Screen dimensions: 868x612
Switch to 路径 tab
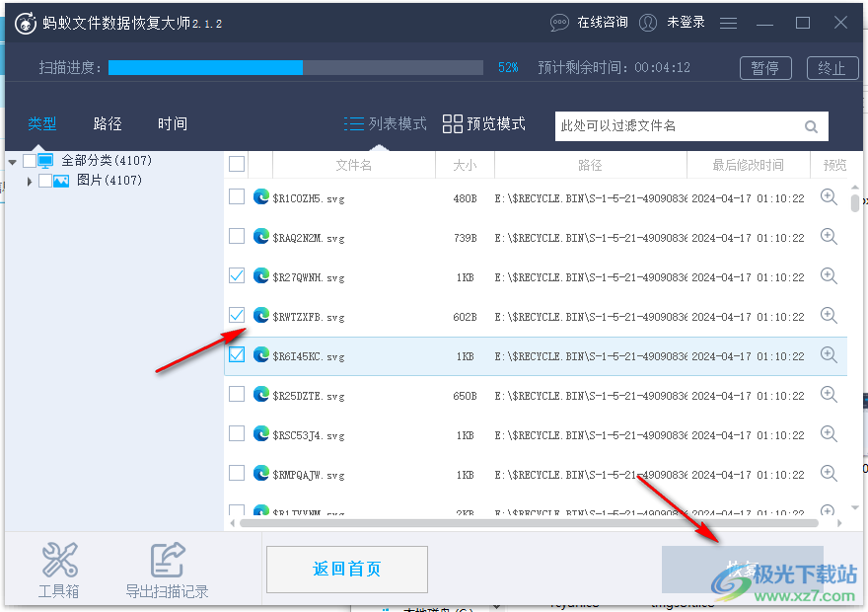107,122
